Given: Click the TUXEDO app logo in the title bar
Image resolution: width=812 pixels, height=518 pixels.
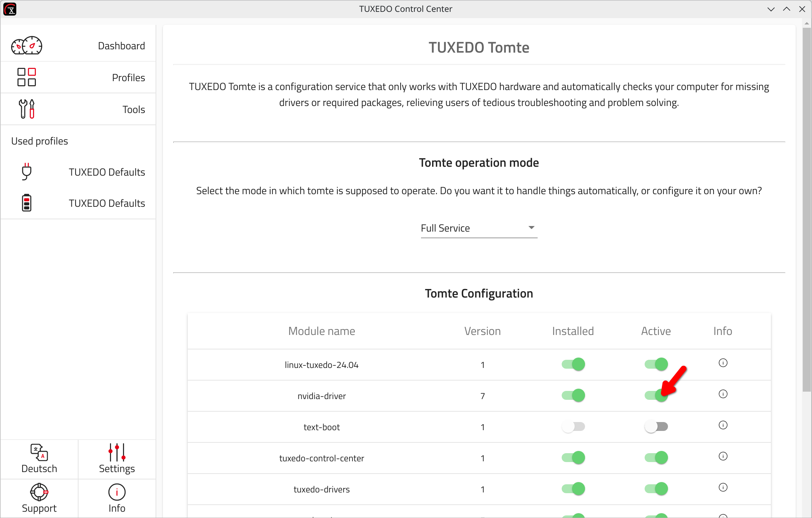Looking at the screenshot, I should [10, 9].
